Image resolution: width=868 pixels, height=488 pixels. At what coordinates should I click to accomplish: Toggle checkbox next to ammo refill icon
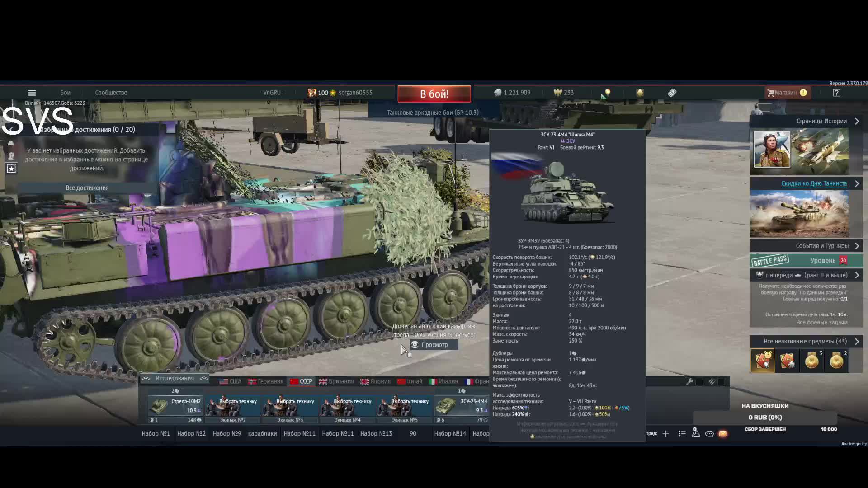722,382
